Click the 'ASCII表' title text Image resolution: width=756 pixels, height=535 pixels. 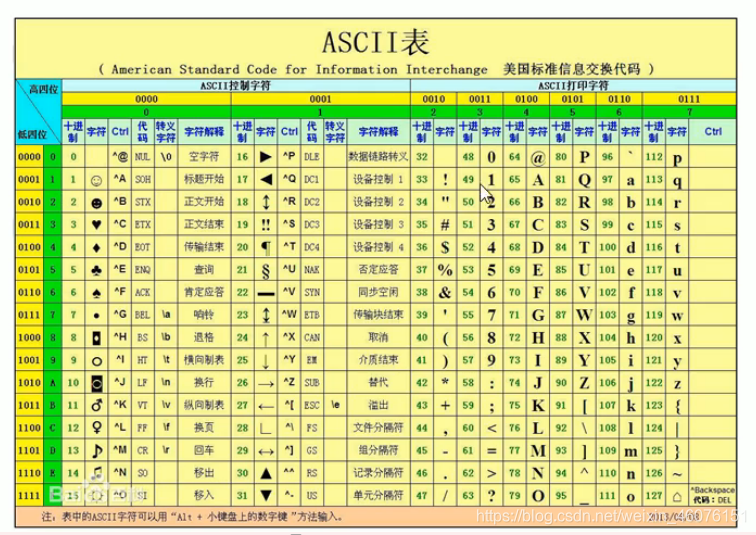click(x=376, y=42)
